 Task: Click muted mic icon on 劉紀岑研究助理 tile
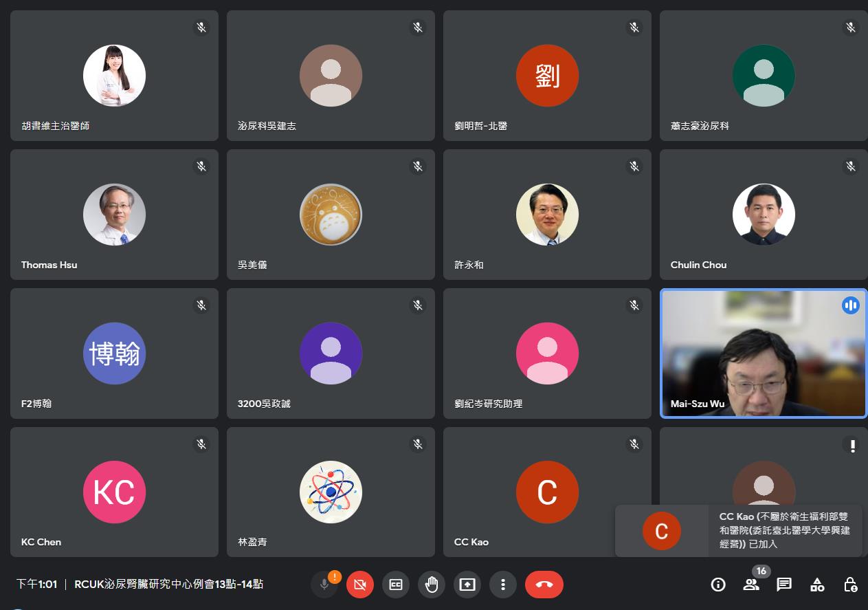click(x=634, y=305)
